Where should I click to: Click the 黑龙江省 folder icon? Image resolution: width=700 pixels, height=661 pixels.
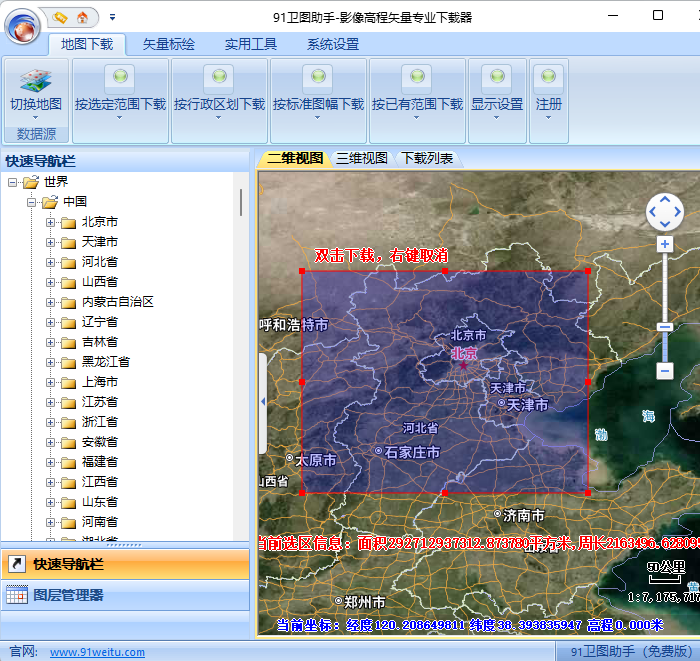(68, 363)
